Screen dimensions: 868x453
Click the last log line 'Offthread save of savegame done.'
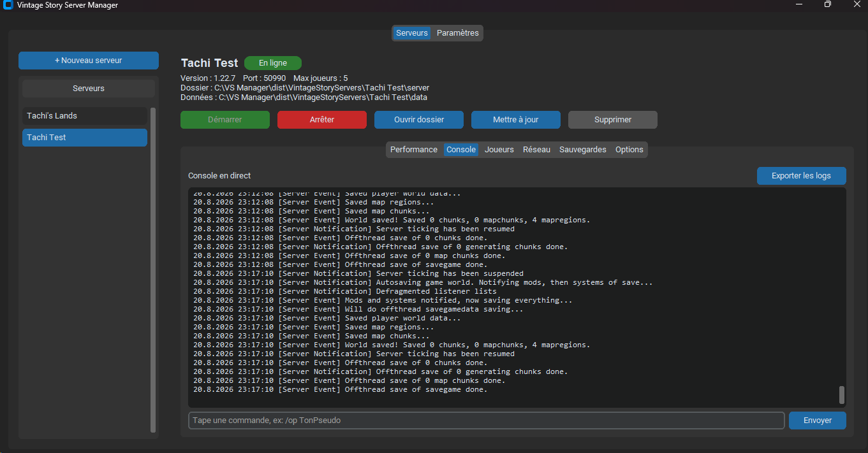pos(341,389)
